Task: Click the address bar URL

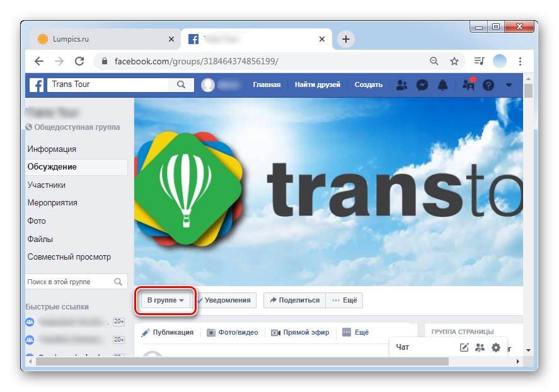Action: coord(196,61)
